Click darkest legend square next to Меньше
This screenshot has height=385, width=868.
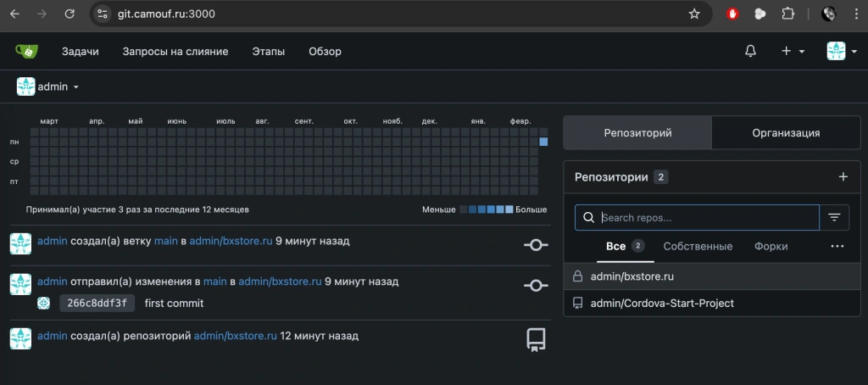[463, 209]
